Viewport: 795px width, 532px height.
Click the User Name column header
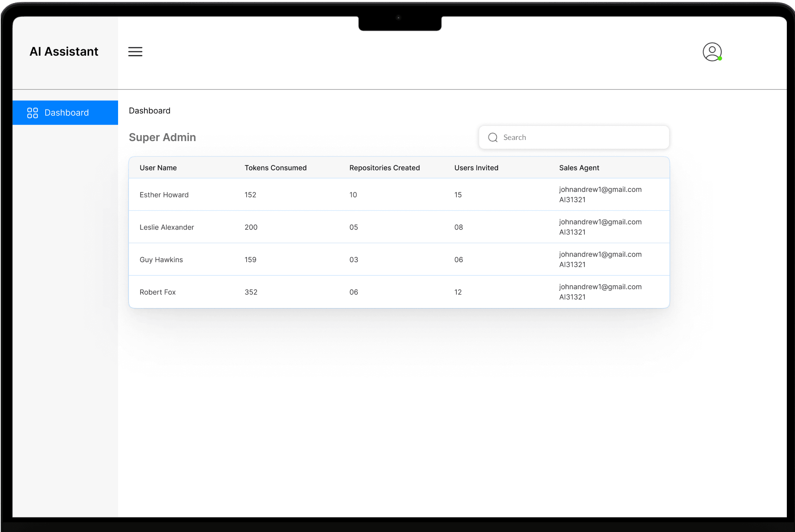pos(158,168)
